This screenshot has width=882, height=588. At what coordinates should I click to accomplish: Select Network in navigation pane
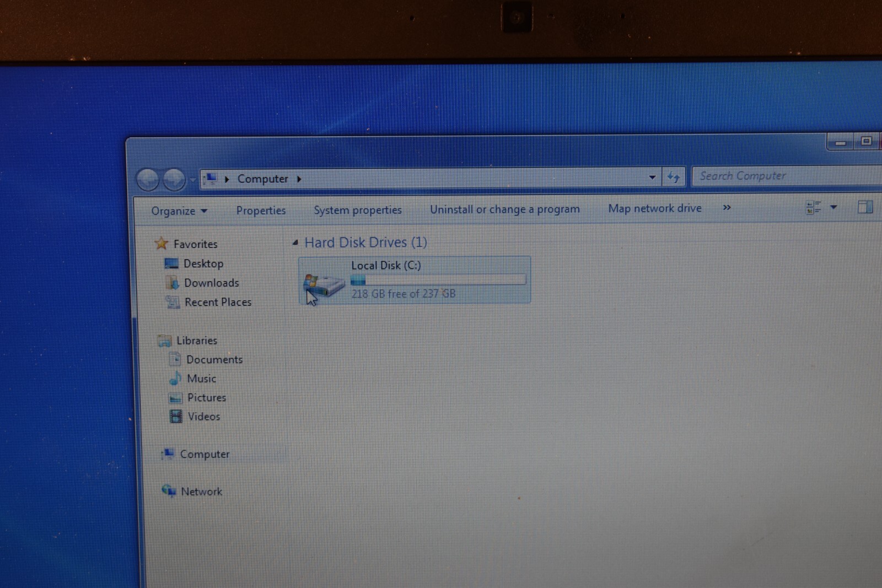click(x=202, y=492)
